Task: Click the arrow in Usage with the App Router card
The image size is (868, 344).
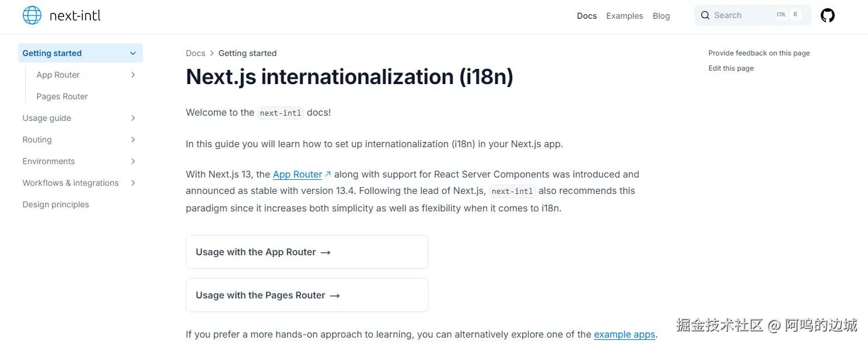Action: click(325, 252)
